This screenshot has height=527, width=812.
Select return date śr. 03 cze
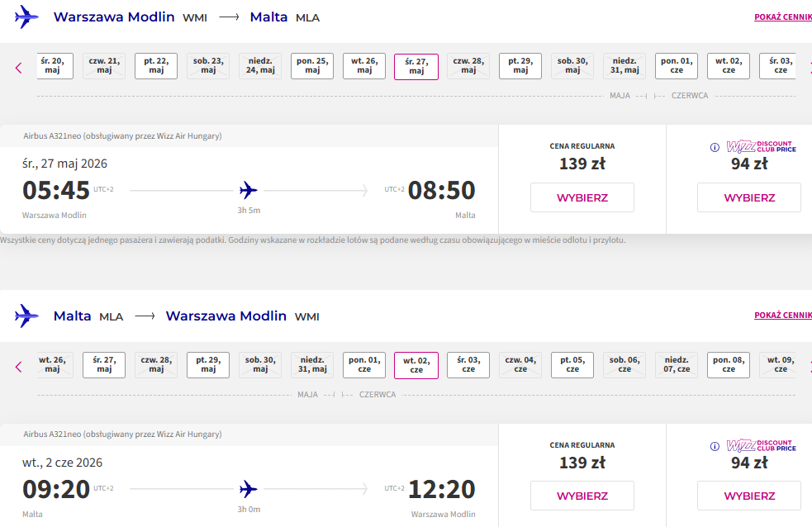468,365
